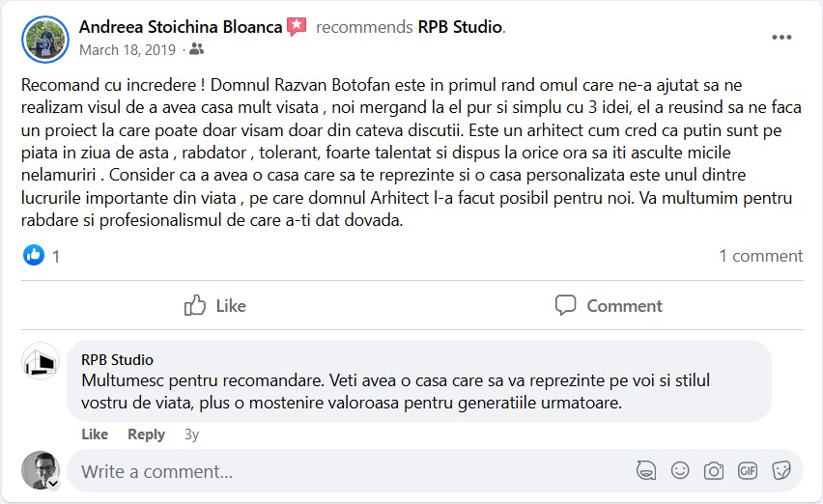Open the RPB Studio page link in header
Screen dimensions: 823x504
point(460,27)
